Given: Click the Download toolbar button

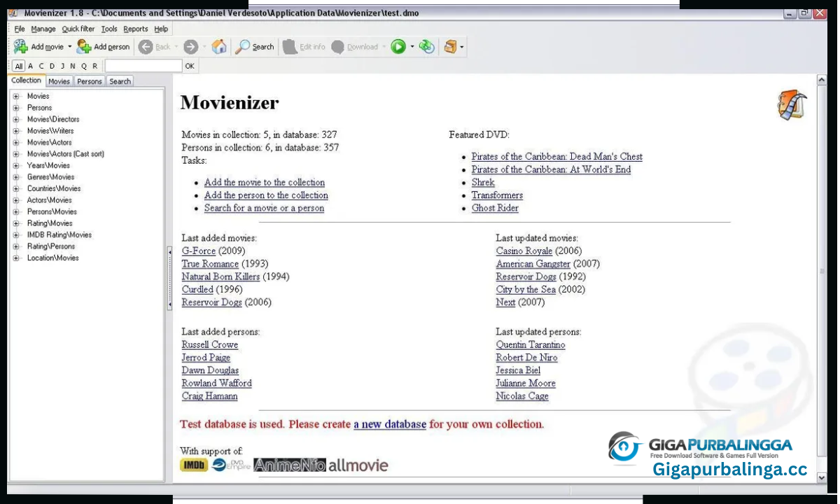Looking at the screenshot, I should tap(355, 47).
